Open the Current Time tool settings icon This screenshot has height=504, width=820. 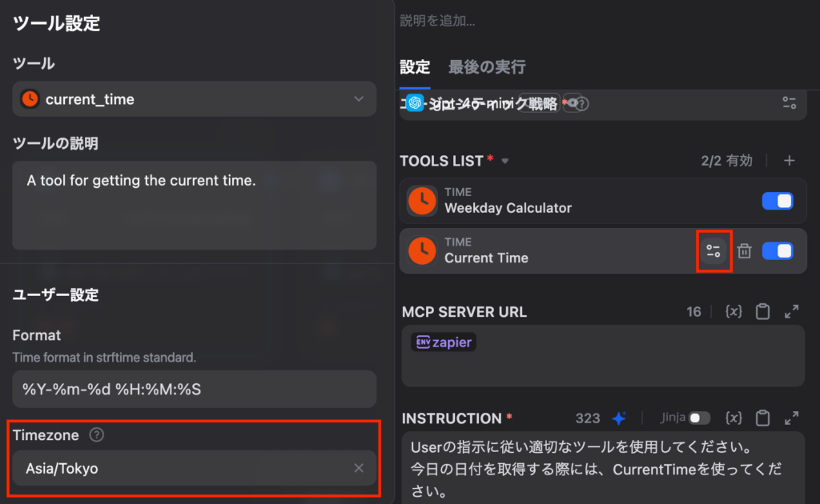click(713, 251)
